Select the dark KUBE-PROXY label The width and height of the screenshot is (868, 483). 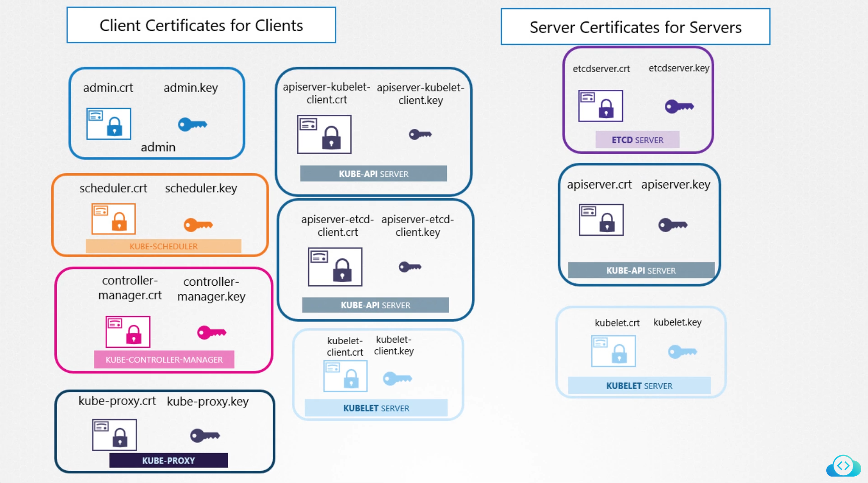pos(168,460)
